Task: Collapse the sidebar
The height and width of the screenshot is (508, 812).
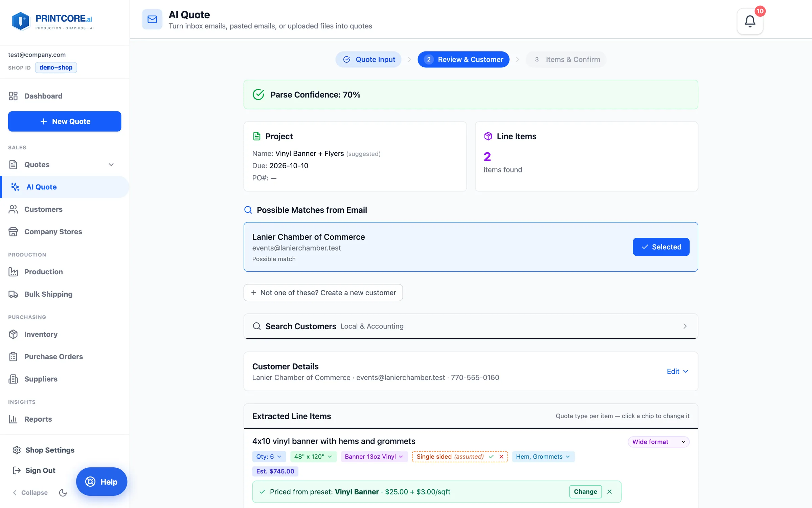Action: pyautogui.click(x=30, y=492)
